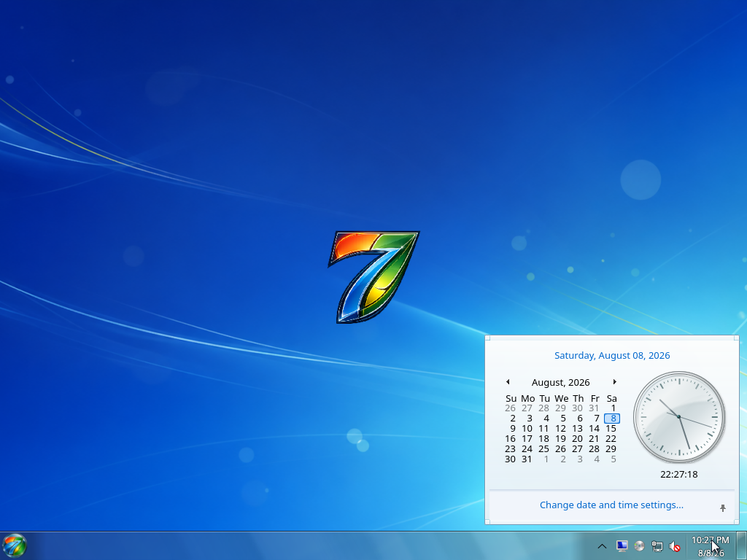Select August 17 in the calendar
The image size is (747, 560).
point(527,439)
